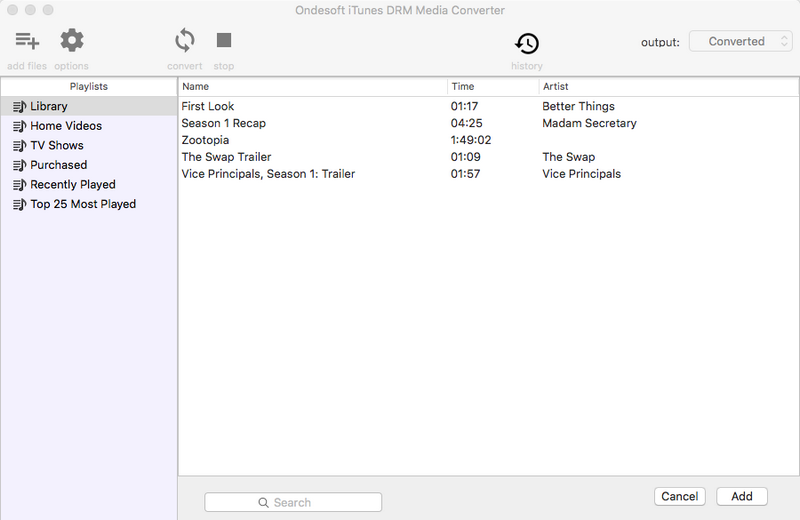This screenshot has height=520, width=800.
Task: Open the history clock icon
Action: click(x=527, y=43)
